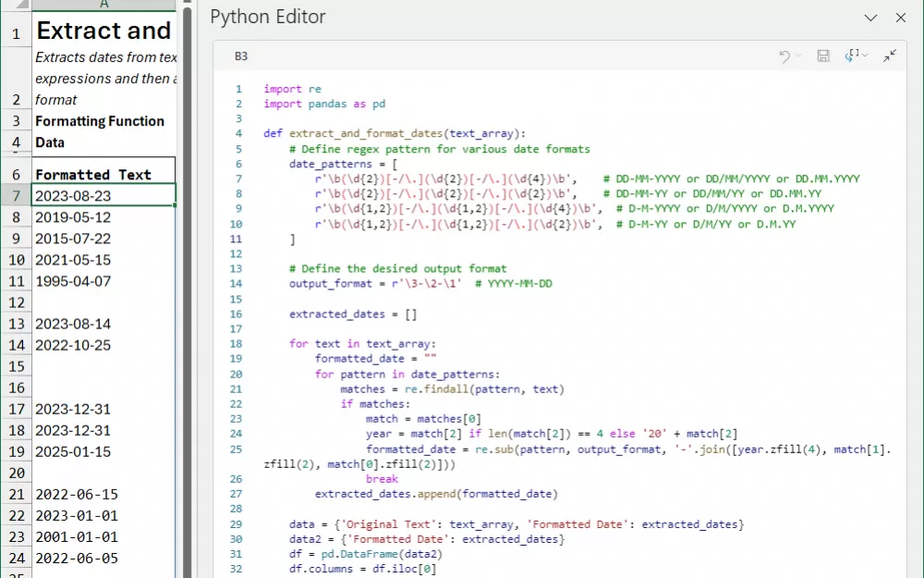Click 'df.columns = df.iloc[0]' line
Viewport: 924px width, 578px height.
pyautogui.click(x=362, y=569)
